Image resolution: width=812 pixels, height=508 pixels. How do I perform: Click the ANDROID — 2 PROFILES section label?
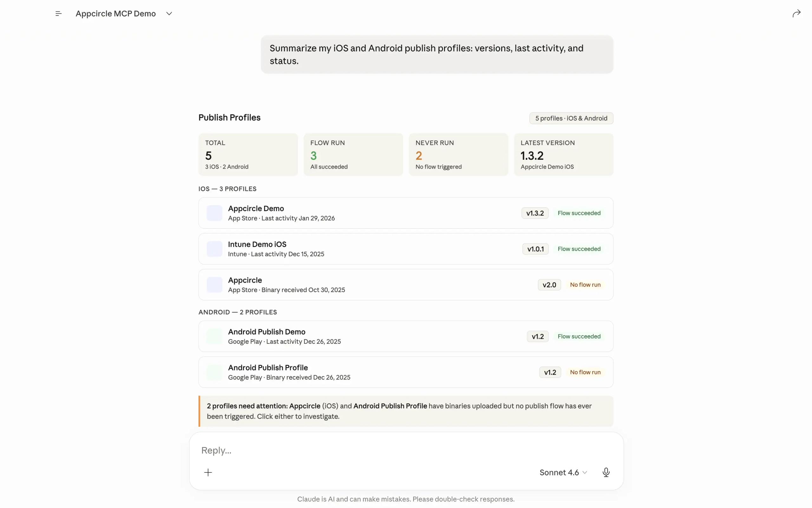click(238, 312)
